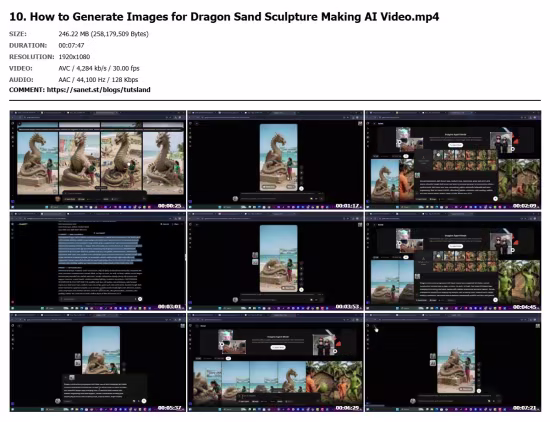550x422 pixels.
Task: Click the 'RESOLUTION:' label
Action: pos(32,57)
